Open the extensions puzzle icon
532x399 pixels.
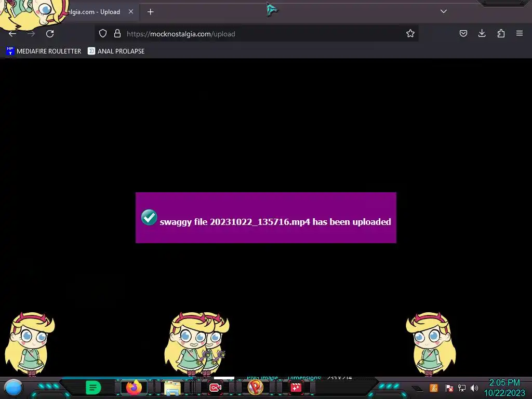coord(501,33)
